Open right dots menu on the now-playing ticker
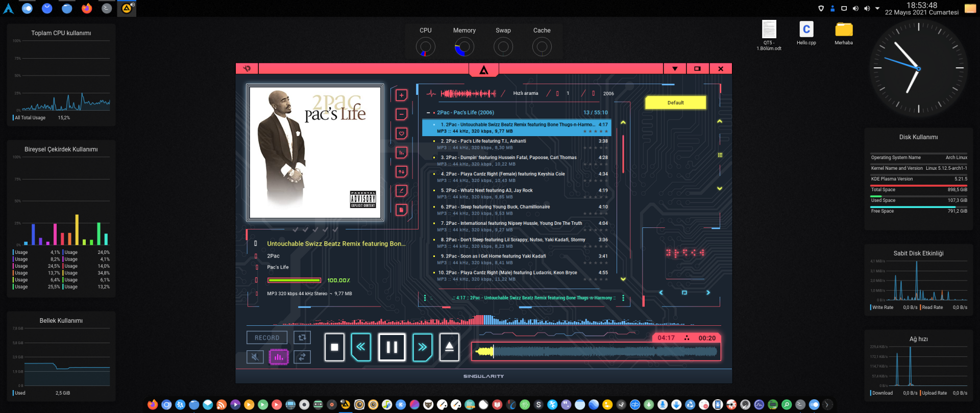Viewport: 980px width, 413px height. pyautogui.click(x=623, y=298)
